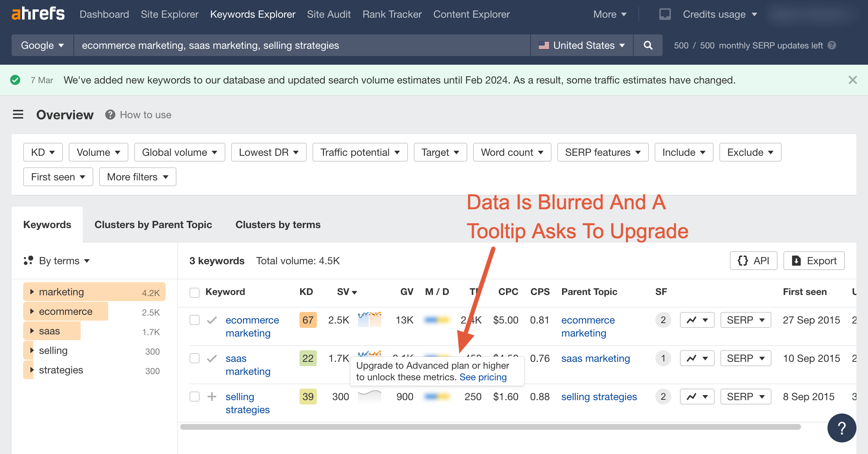Open the By terms grouping dropdown
Viewport: 868px width, 454px height.
64,261
